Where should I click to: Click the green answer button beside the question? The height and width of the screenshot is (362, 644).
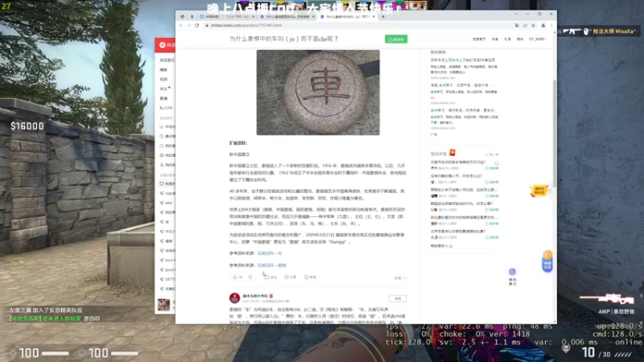(x=396, y=39)
